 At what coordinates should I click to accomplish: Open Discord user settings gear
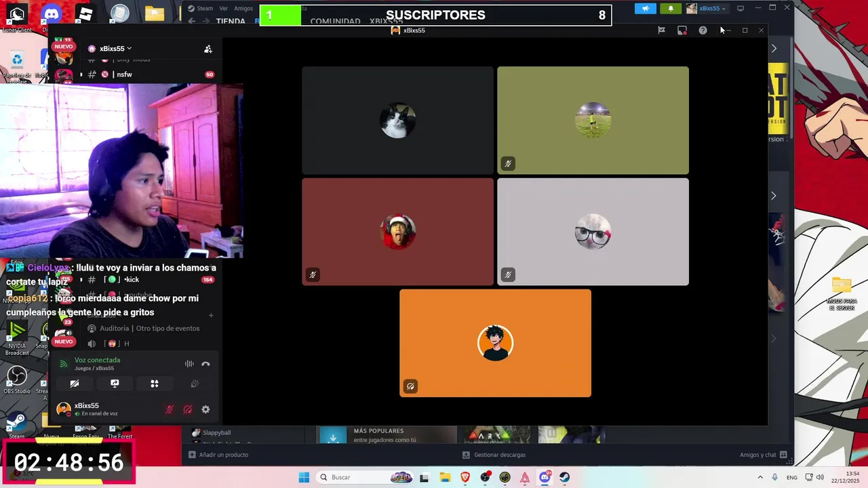pos(205,409)
